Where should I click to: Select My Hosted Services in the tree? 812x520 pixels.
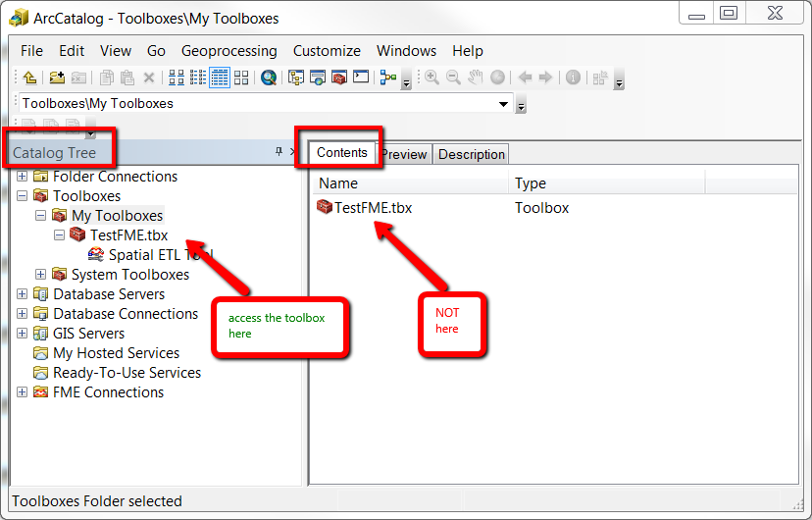116,353
